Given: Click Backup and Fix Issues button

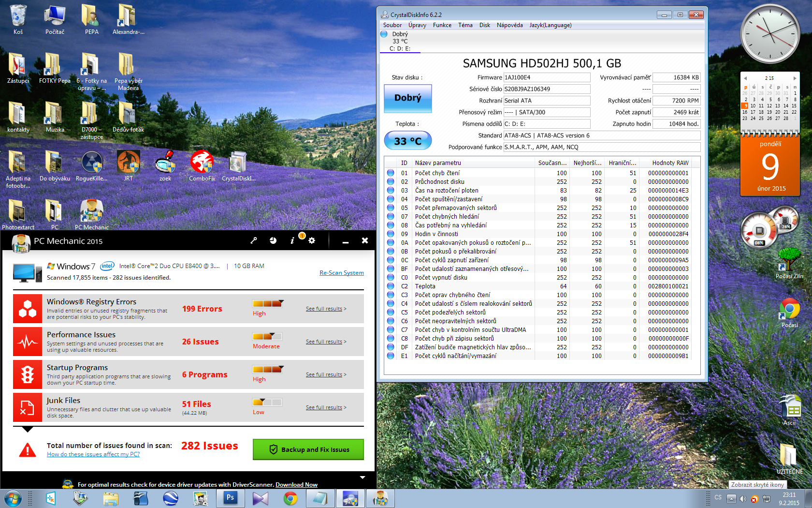Looking at the screenshot, I should [x=308, y=449].
